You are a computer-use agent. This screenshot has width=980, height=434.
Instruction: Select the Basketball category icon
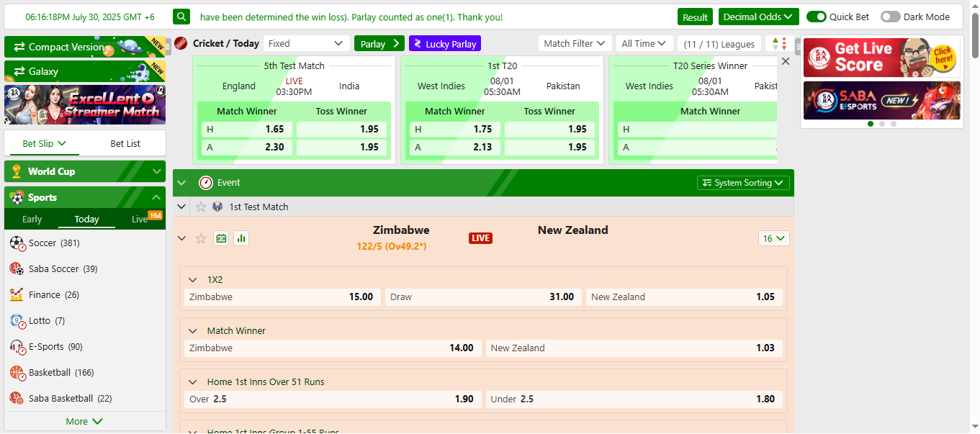[x=18, y=372]
